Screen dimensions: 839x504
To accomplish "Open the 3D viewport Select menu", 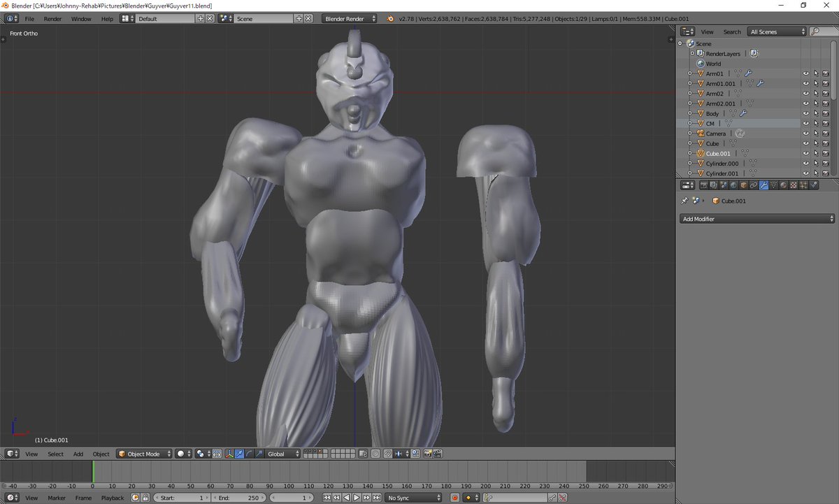I will coord(55,454).
